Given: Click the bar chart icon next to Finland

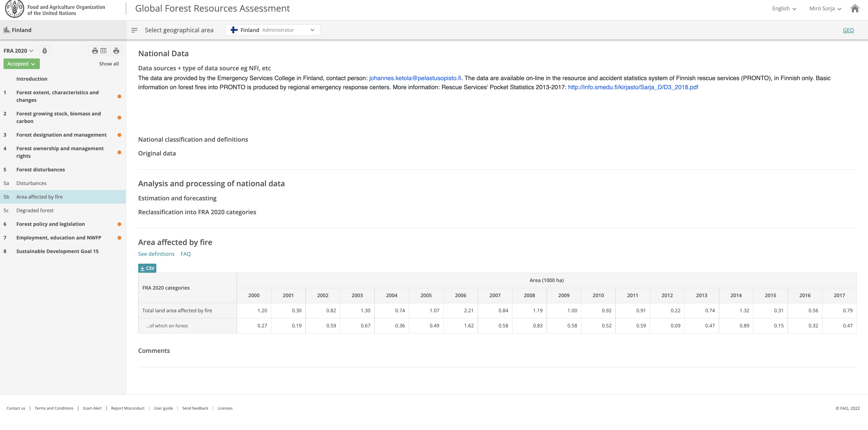Looking at the screenshot, I should pyautogui.click(x=7, y=30).
